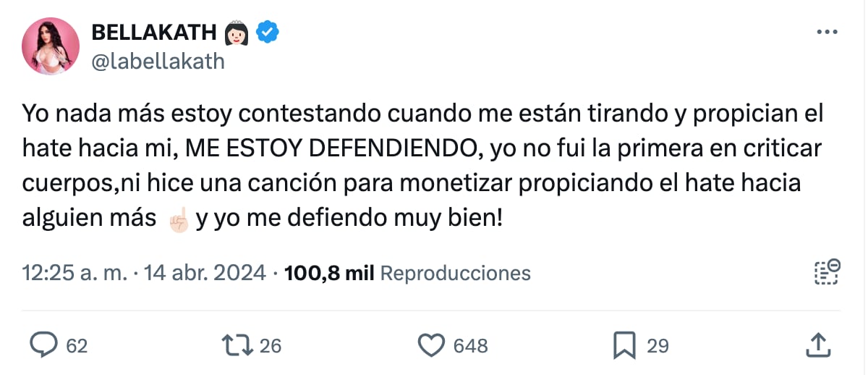Click the 62 replies count

pyautogui.click(x=77, y=346)
